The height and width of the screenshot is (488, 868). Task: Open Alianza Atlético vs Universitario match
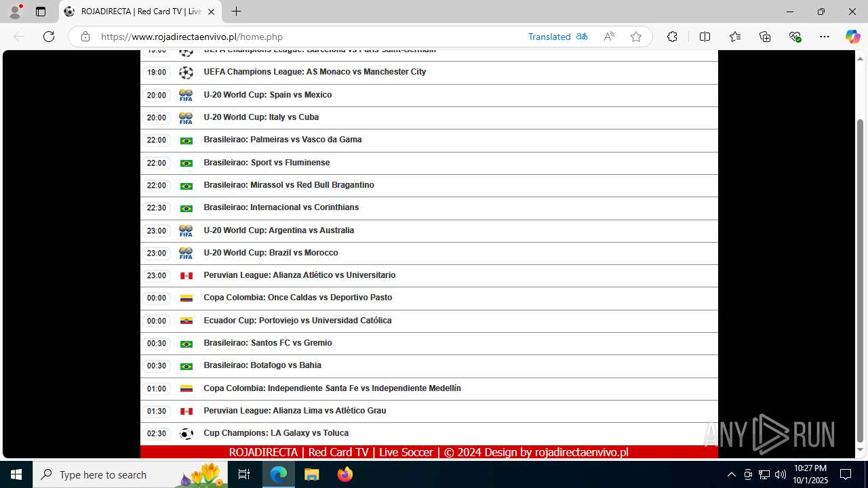(300, 275)
